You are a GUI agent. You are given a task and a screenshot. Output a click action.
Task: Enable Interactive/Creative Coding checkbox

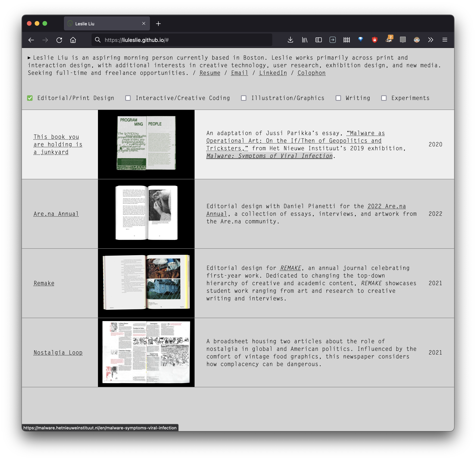click(128, 98)
